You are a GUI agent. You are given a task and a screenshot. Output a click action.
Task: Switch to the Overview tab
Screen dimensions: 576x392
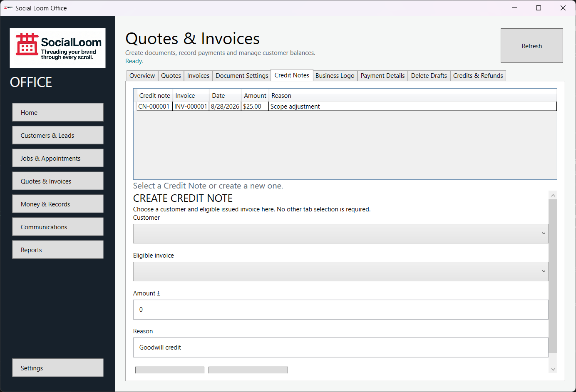pyautogui.click(x=142, y=76)
